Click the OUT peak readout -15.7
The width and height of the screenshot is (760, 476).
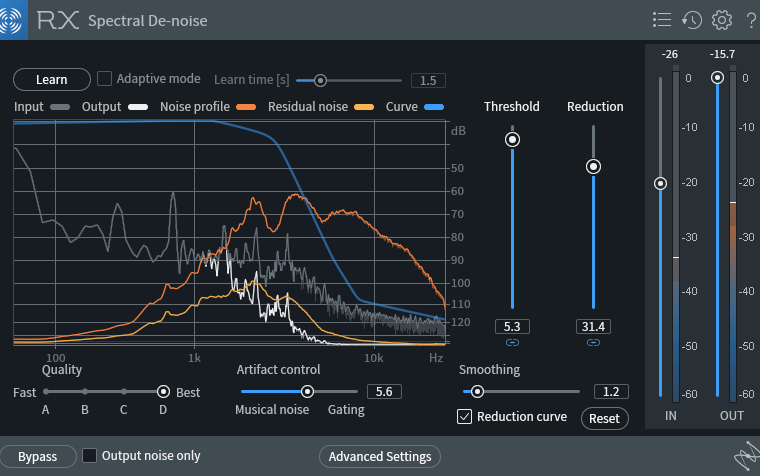tap(722, 54)
